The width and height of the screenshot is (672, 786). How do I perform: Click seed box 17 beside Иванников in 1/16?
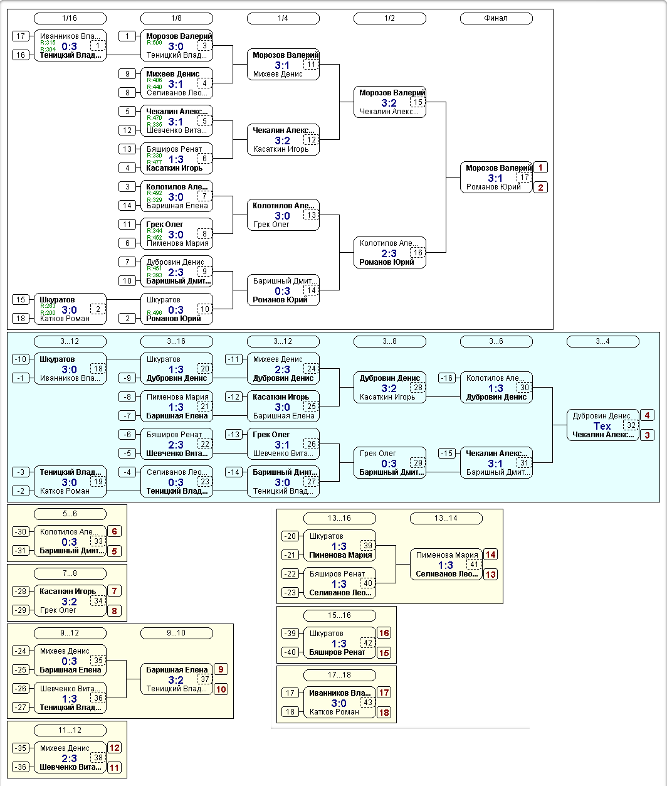(x=21, y=36)
